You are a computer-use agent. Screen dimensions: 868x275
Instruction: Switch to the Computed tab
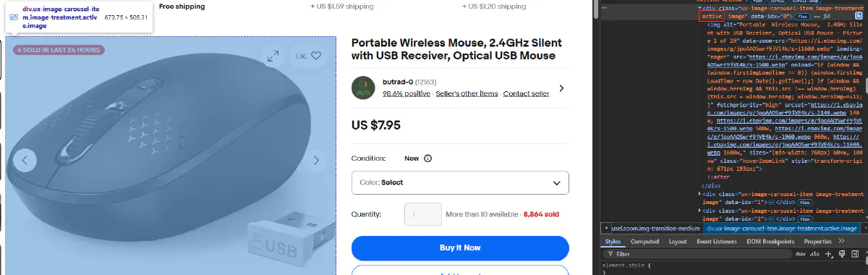pos(644,241)
